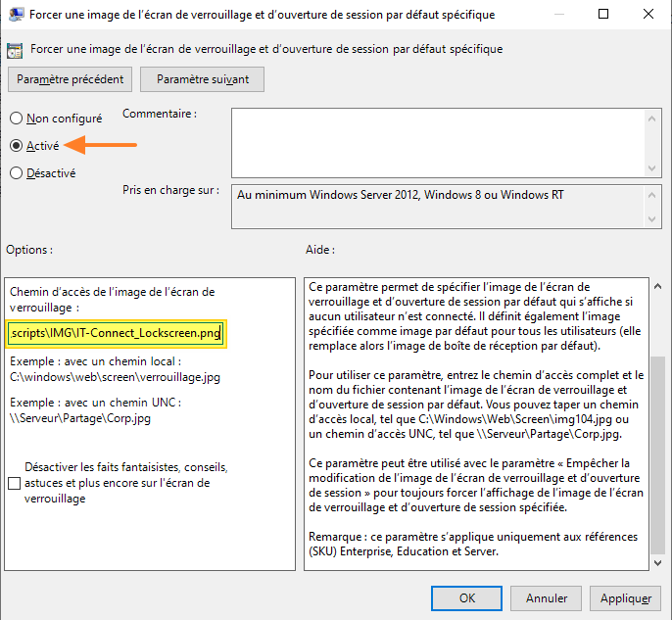Enable Désactiver les faits fantaisistes checkbox
672x620 pixels.
14,483
